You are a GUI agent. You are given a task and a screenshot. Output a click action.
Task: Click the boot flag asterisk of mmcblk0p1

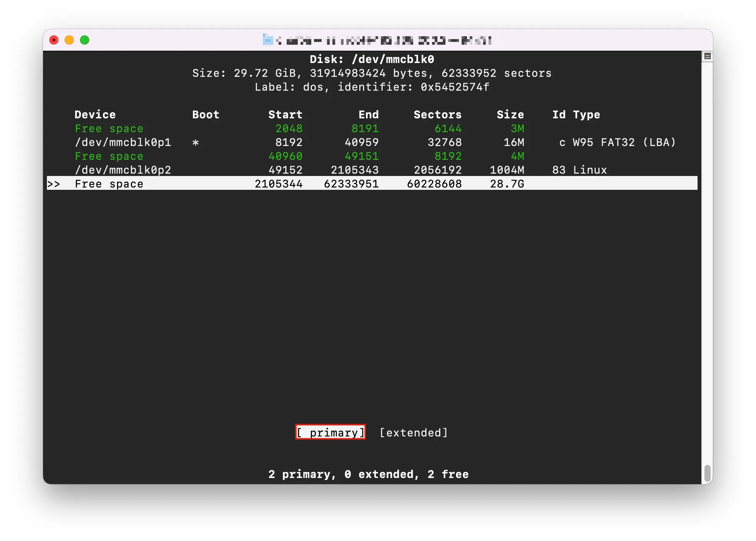click(195, 143)
